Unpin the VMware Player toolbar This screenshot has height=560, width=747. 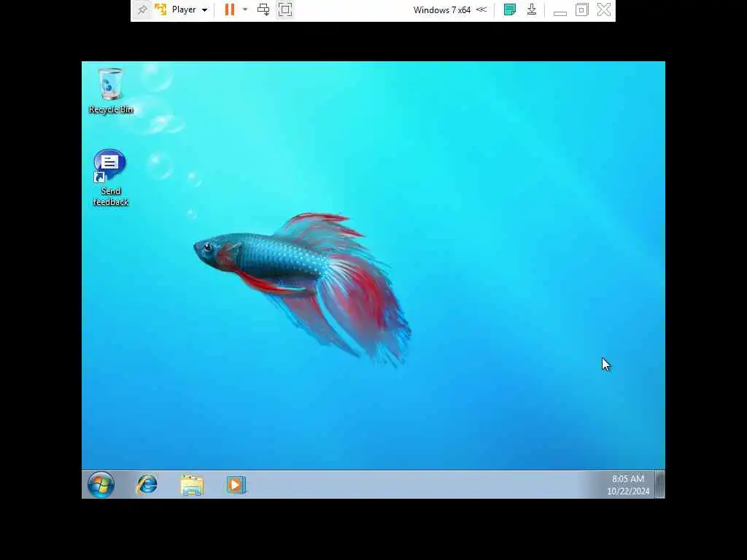pyautogui.click(x=142, y=9)
